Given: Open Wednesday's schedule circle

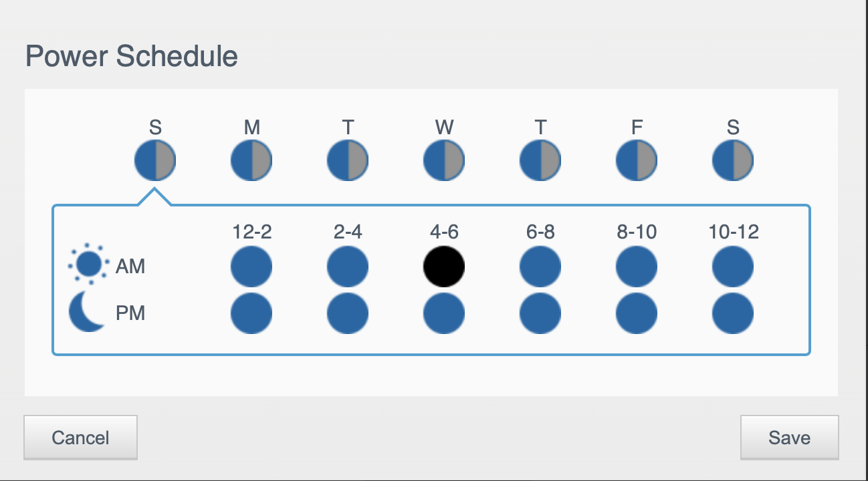Looking at the screenshot, I should 444,162.
